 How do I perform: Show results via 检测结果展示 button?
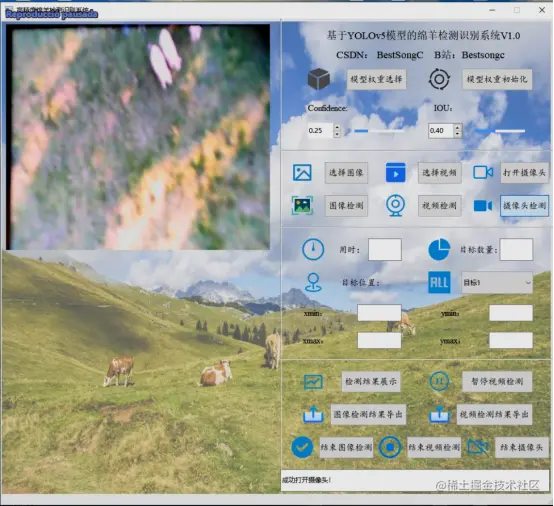pos(371,382)
